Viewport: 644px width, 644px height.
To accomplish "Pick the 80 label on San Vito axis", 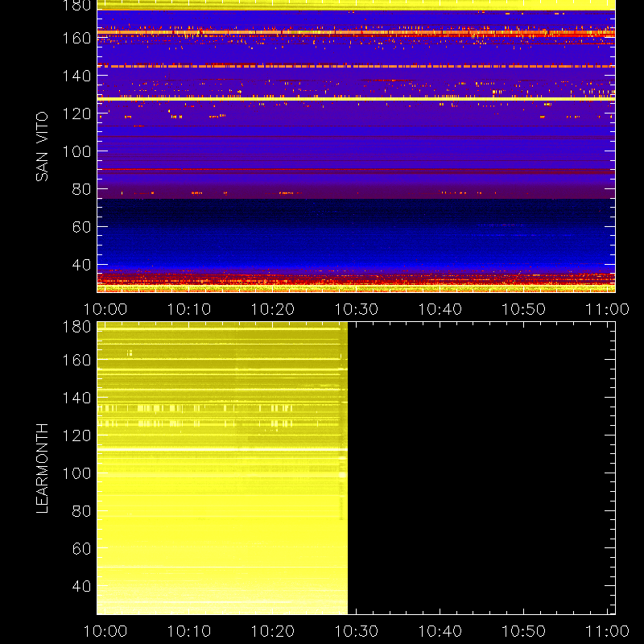I will coord(81,189).
